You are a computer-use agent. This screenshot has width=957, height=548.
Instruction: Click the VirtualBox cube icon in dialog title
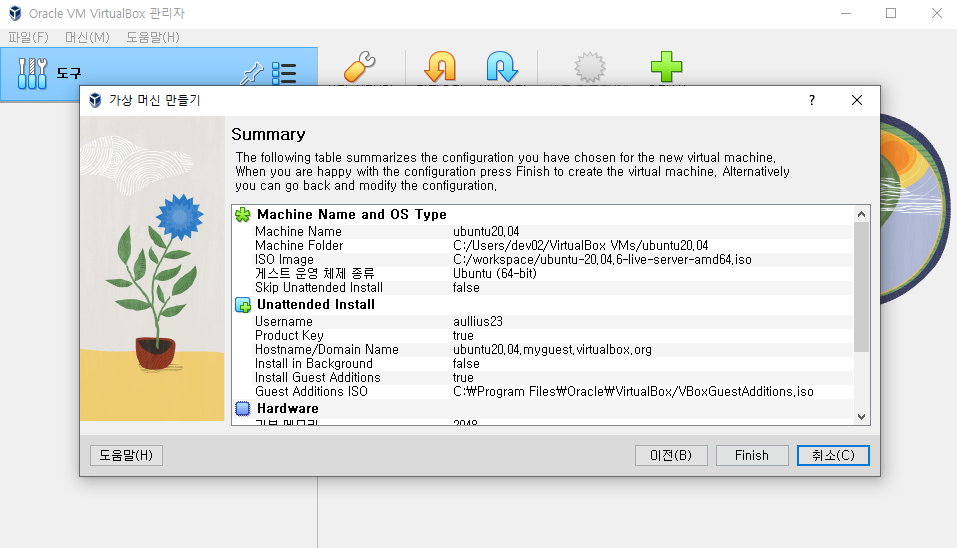[x=95, y=100]
